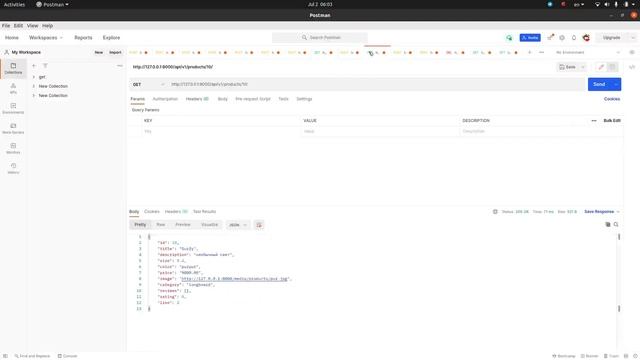Image resolution: width=640 pixels, height=360 pixels.
Task: Click the search icon in the response panel
Action: (616, 224)
